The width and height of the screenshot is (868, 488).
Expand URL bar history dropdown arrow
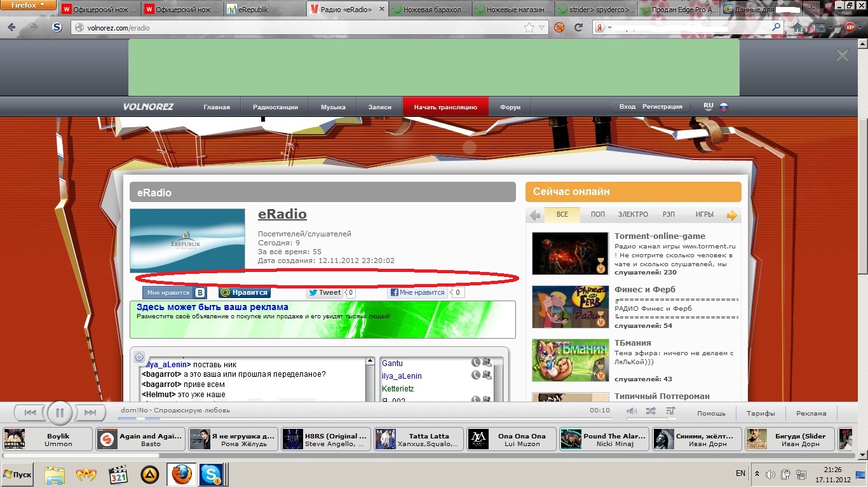(x=542, y=28)
